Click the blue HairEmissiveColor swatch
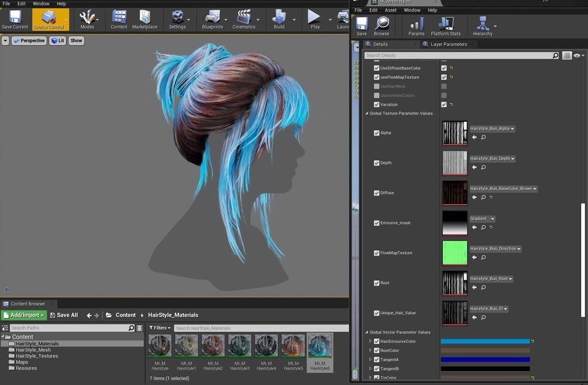The height and width of the screenshot is (385, 588). coord(484,341)
